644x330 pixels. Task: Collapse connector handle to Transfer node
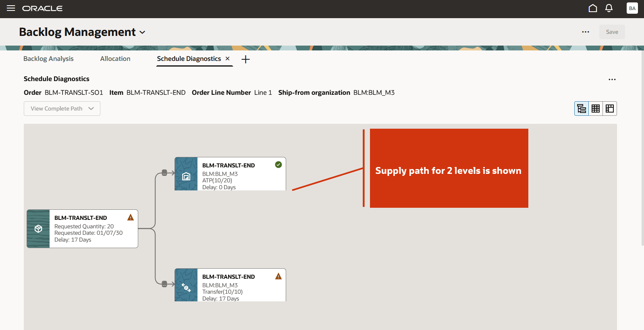(164, 284)
